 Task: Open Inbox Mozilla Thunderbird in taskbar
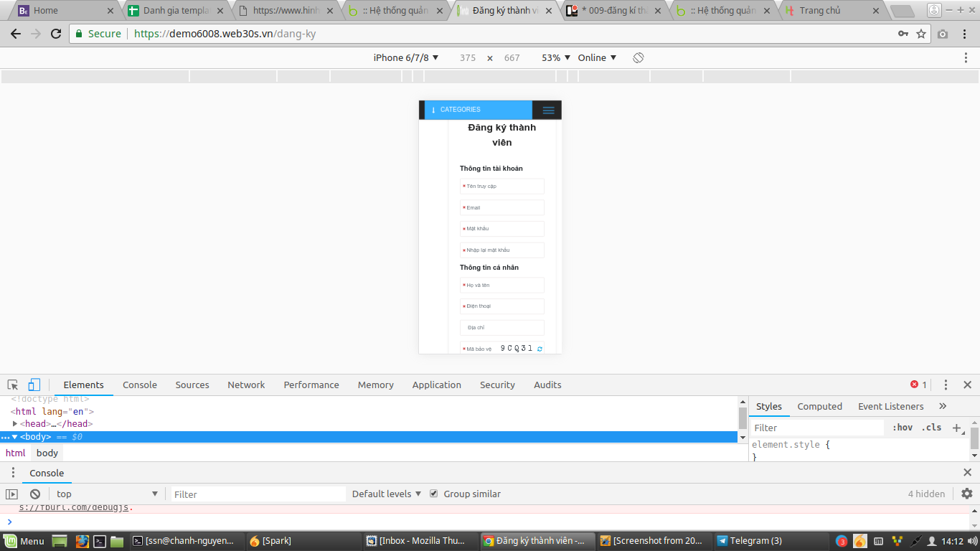click(420, 541)
